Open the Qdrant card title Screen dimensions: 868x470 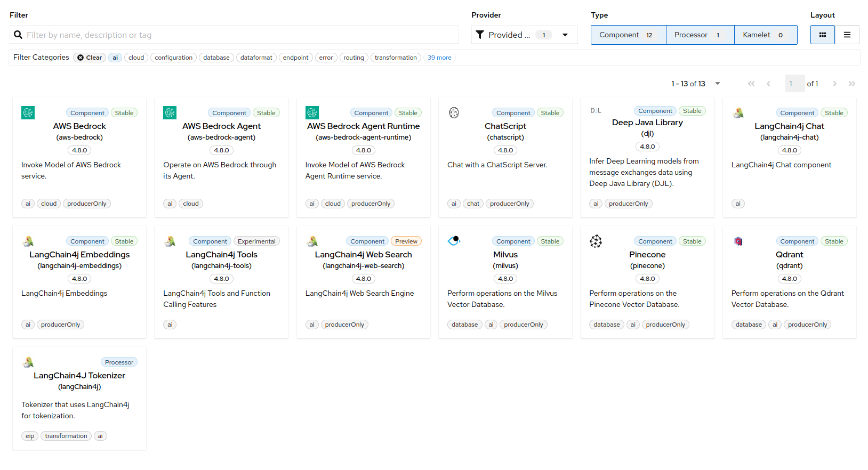point(789,255)
